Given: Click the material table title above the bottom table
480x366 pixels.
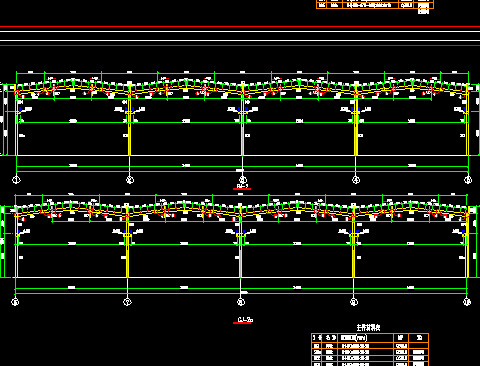Looking at the screenshot, I should 368,328.
